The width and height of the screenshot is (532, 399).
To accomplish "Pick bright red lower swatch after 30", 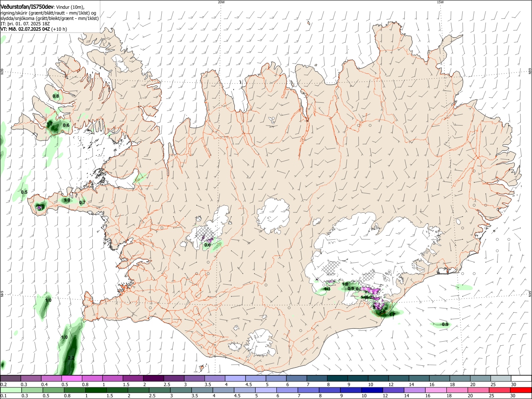I will click(x=520, y=390).
